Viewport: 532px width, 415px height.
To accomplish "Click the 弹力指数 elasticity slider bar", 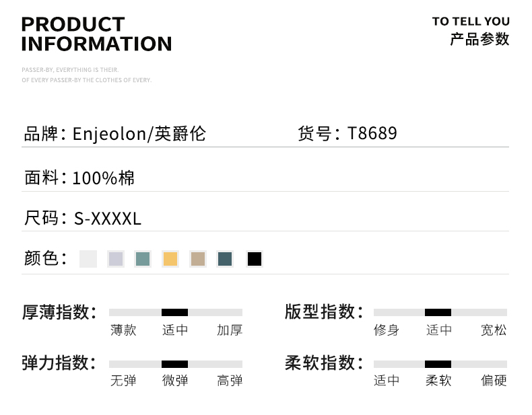I will tap(175, 364).
